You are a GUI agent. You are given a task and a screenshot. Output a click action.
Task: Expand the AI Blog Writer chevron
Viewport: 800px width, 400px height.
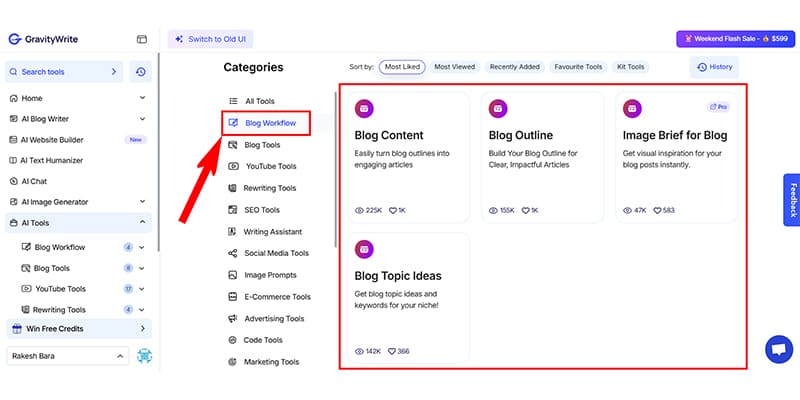[142, 118]
